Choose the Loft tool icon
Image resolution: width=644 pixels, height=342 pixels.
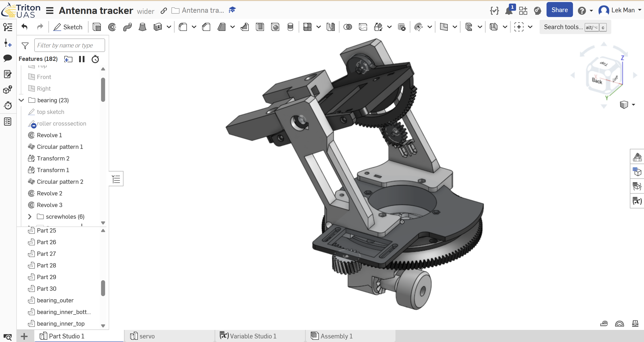143,27
